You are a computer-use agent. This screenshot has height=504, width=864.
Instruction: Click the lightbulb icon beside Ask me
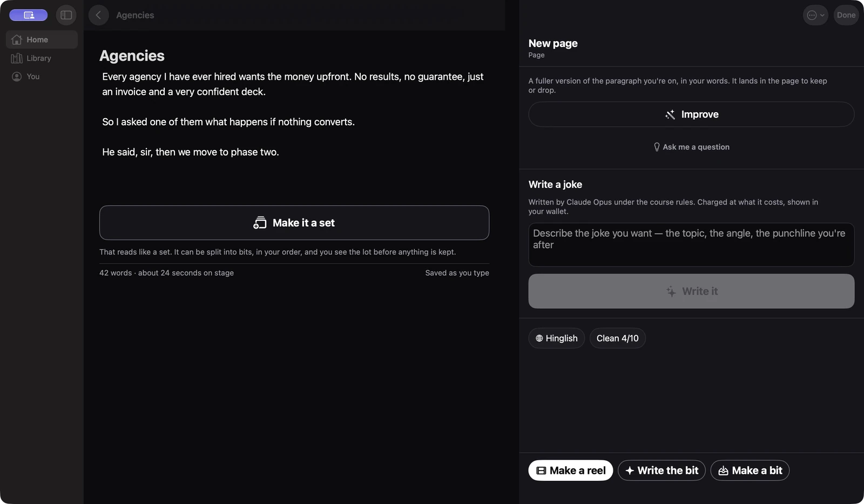[657, 147]
